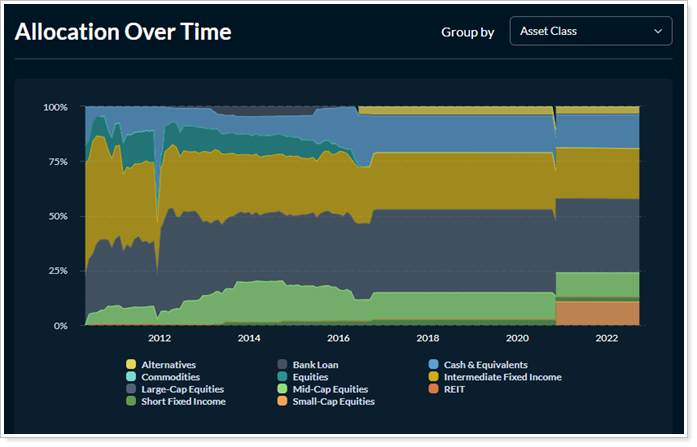This screenshot has width=697, height=447.
Task: Click the Allocation Over Time heading
Action: click(123, 32)
